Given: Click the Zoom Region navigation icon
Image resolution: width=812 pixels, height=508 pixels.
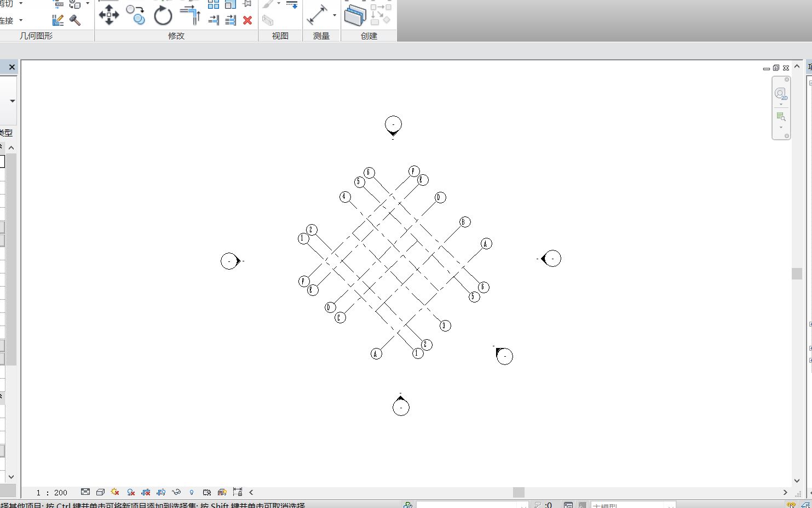Looking at the screenshot, I should pos(781,116).
